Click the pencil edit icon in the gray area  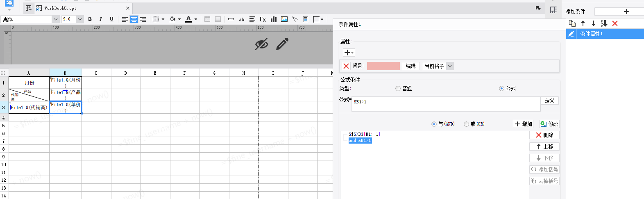pos(282,44)
